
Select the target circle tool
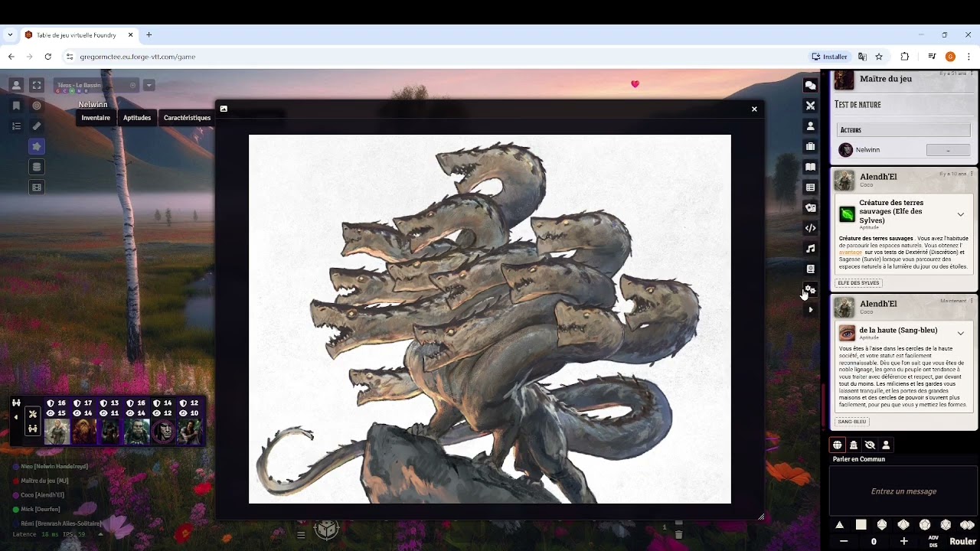point(37,106)
